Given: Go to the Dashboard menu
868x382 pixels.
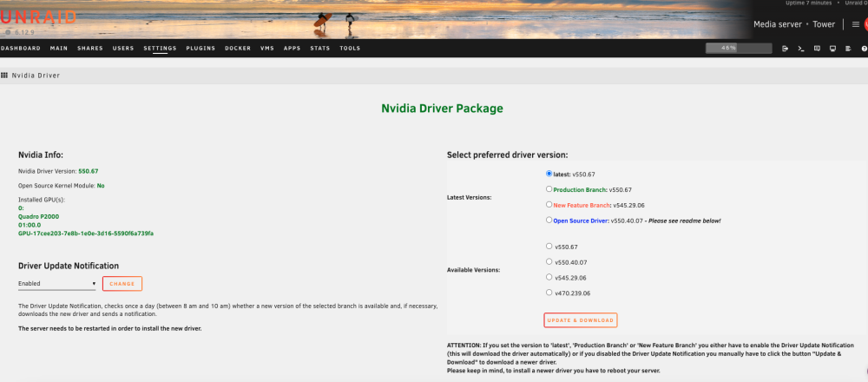Looking at the screenshot, I should (21, 48).
